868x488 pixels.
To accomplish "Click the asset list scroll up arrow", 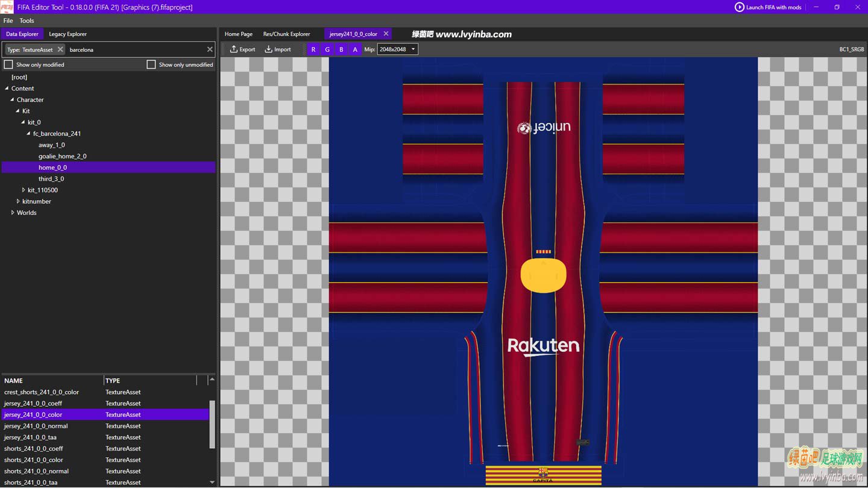I will point(212,379).
